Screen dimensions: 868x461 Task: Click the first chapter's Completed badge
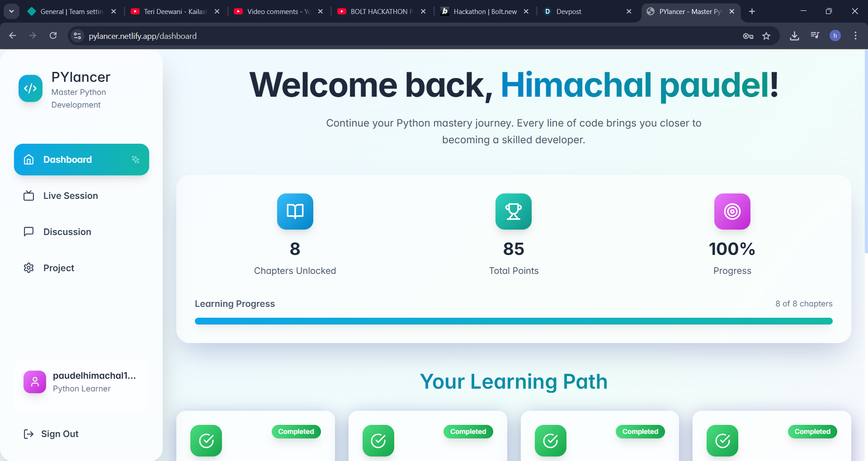coord(296,432)
